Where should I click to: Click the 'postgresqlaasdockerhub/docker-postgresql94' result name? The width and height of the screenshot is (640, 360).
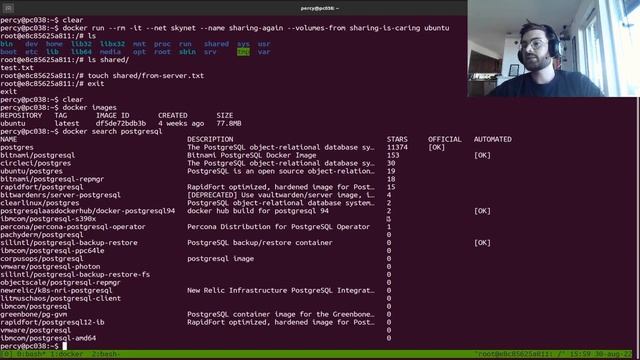coord(87,211)
